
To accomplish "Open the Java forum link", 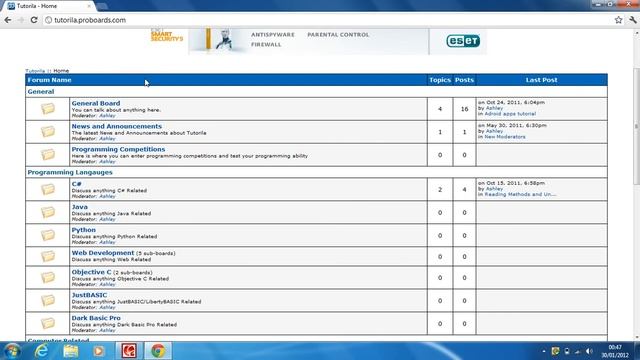I will click(x=80, y=207).
